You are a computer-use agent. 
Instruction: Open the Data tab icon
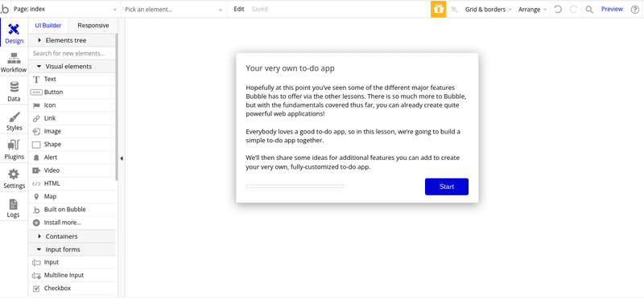(14, 88)
